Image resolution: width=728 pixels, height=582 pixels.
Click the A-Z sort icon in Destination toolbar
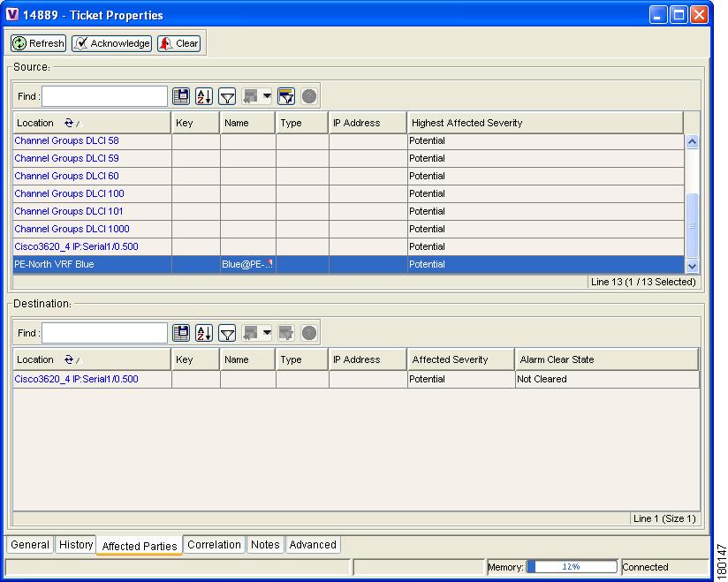(204, 333)
